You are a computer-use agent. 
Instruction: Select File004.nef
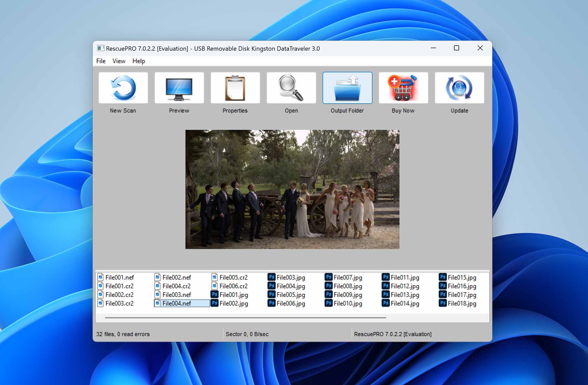pyautogui.click(x=182, y=303)
